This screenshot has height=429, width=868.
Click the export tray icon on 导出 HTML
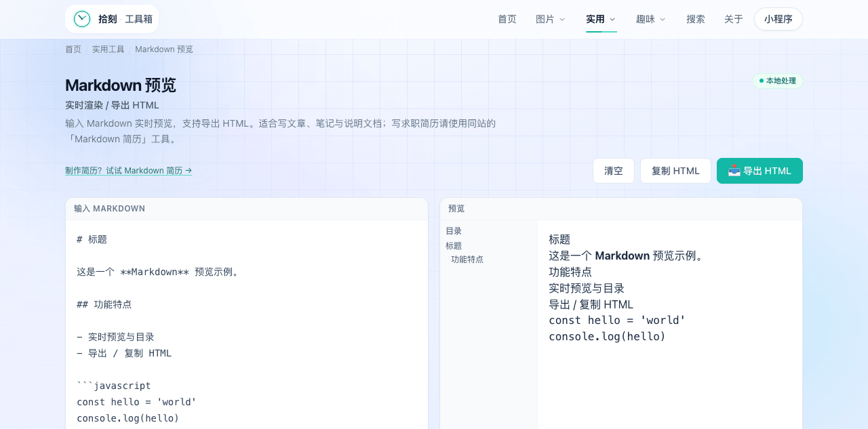coord(734,170)
